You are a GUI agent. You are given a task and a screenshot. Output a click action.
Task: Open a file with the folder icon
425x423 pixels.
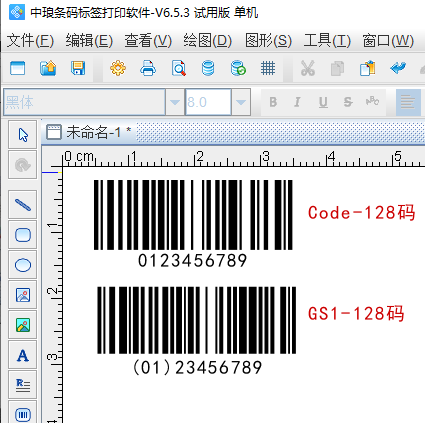[x=48, y=68]
